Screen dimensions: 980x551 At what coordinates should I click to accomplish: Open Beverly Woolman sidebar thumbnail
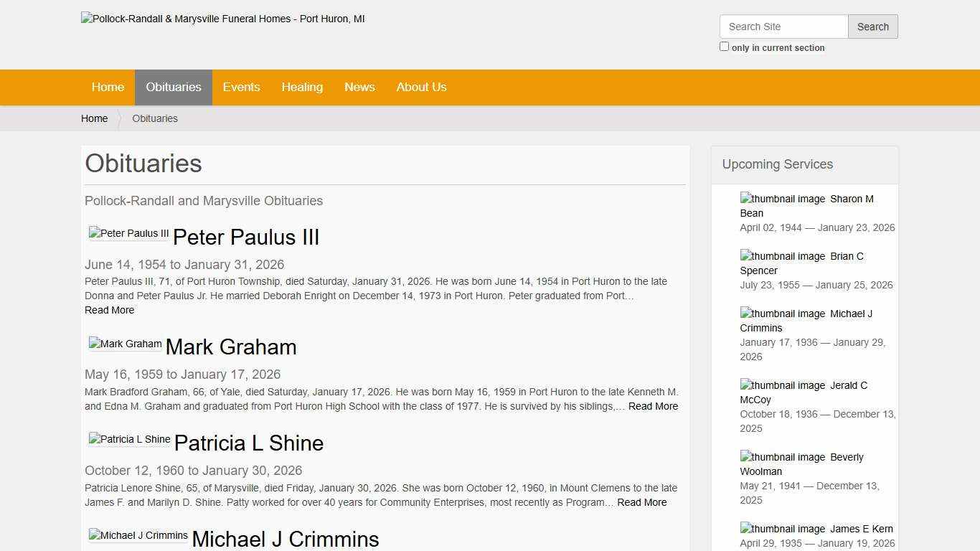(x=783, y=457)
